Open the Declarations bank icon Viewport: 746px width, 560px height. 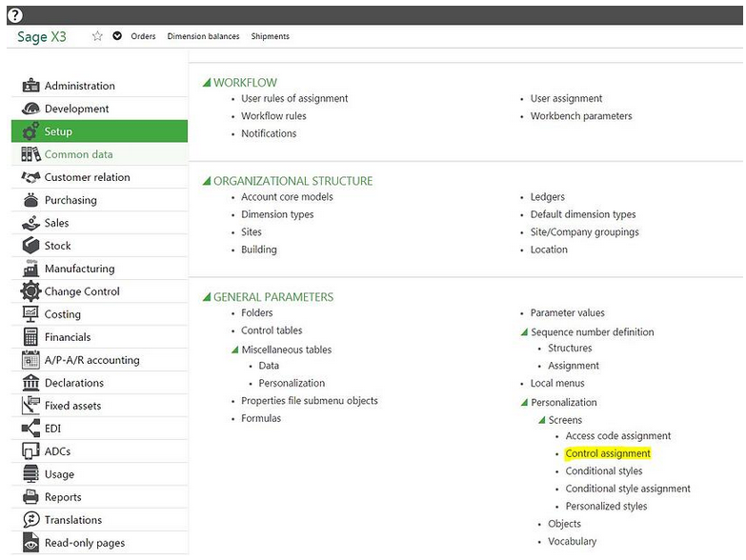(30, 383)
